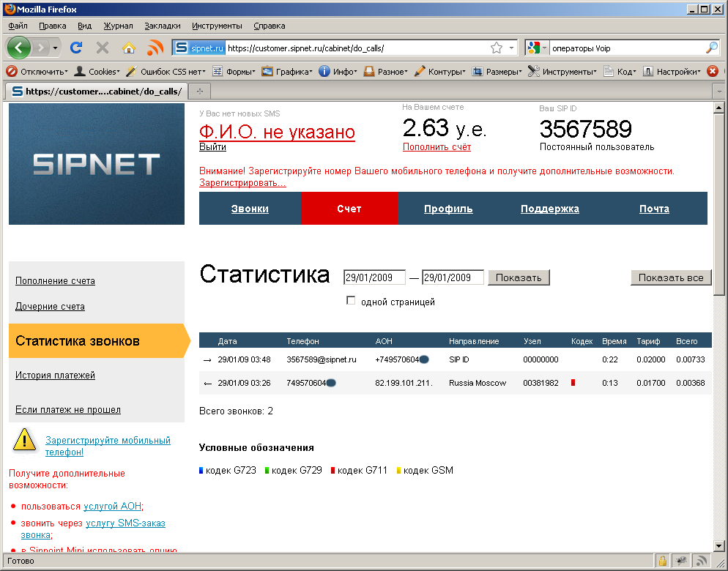The width and height of the screenshot is (728, 571).
Task: Open the Профиль navigation tab
Action: coord(448,209)
